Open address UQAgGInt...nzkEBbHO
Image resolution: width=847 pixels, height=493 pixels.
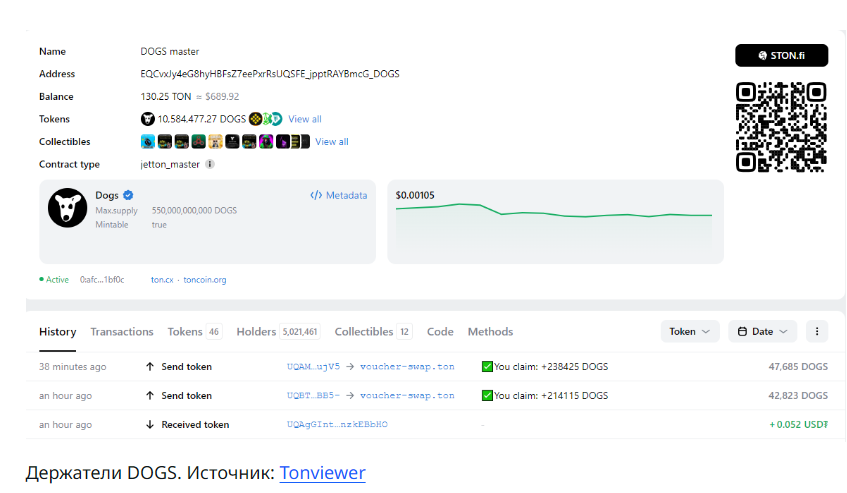pos(337,424)
